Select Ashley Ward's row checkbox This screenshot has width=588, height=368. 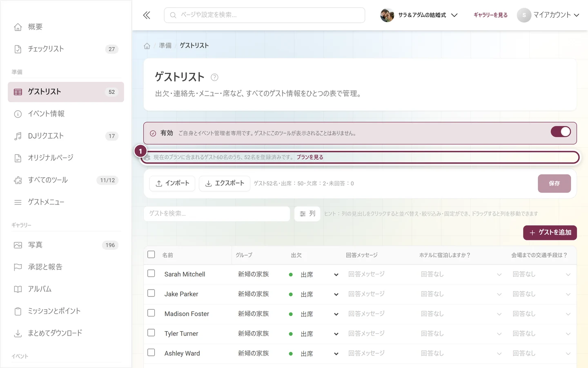tap(151, 352)
